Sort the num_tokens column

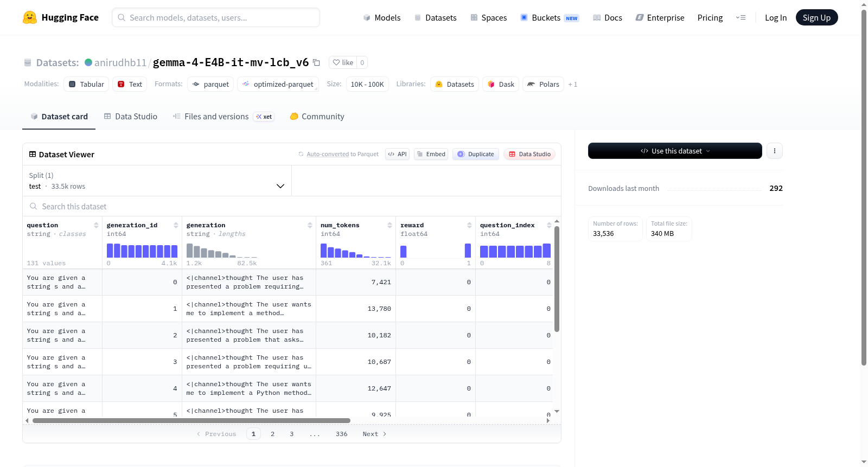tap(390, 225)
